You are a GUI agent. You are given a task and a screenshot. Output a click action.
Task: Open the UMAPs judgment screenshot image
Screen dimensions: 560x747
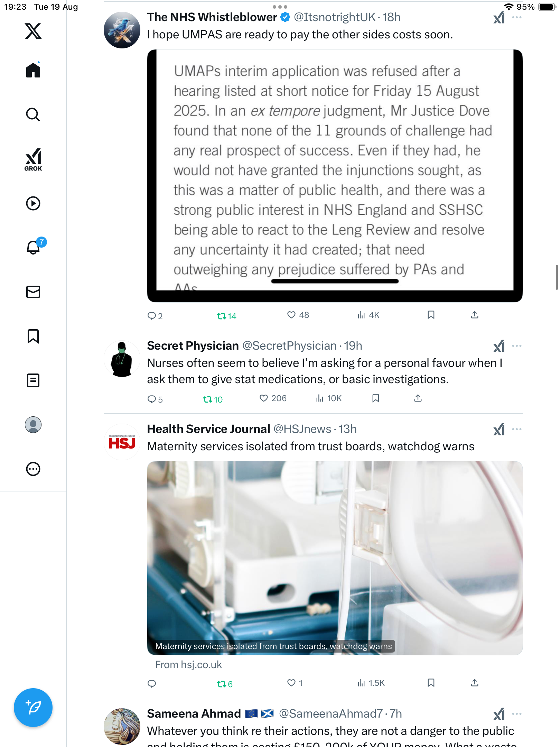[x=335, y=176]
